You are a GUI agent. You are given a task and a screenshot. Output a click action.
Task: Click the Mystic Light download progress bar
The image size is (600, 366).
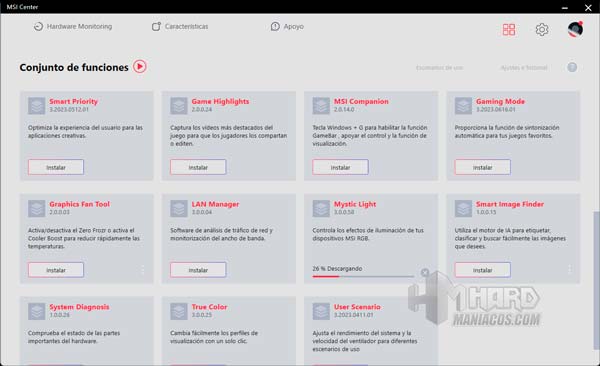[x=363, y=276]
